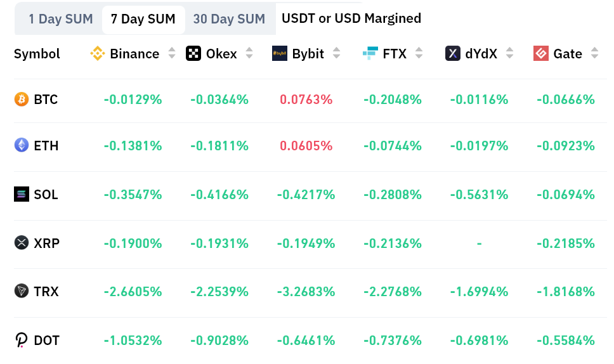Click the TRX coin icon
Image resolution: width=614 pixels, height=364 pixels.
(22, 291)
